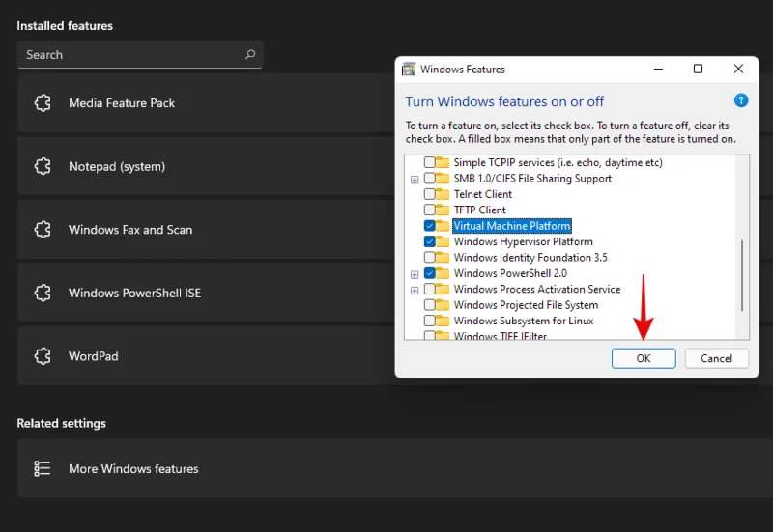This screenshot has width=773, height=532.
Task: Expand Windows Process Activation Service node
Action: tap(415, 290)
